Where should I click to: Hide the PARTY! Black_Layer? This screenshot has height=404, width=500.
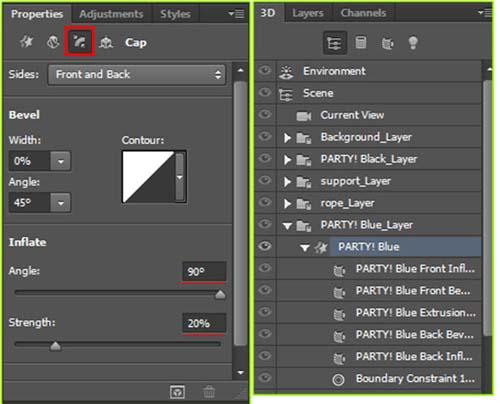point(265,158)
